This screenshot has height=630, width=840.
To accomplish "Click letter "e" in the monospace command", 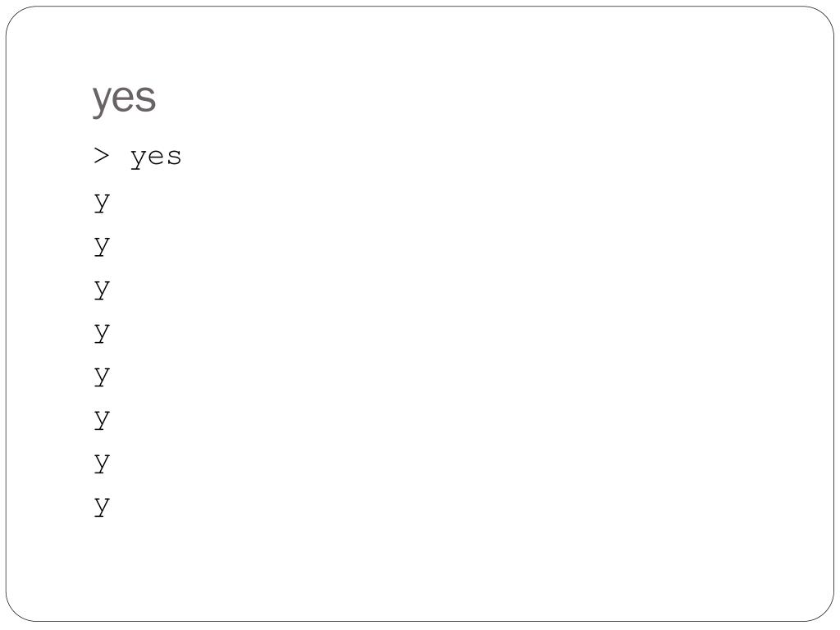I will 157,157.
